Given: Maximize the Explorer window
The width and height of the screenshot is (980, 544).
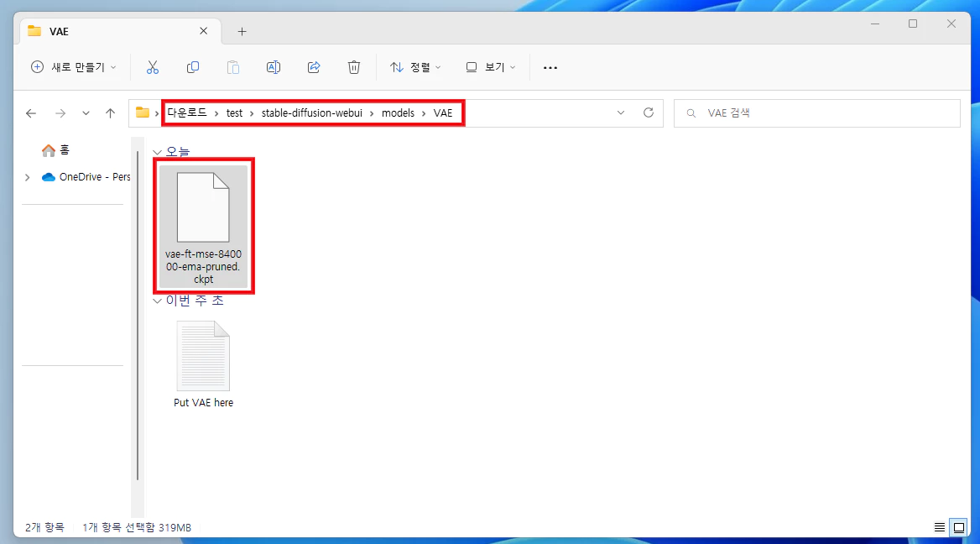Looking at the screenshot, I should tap(913, 24).
